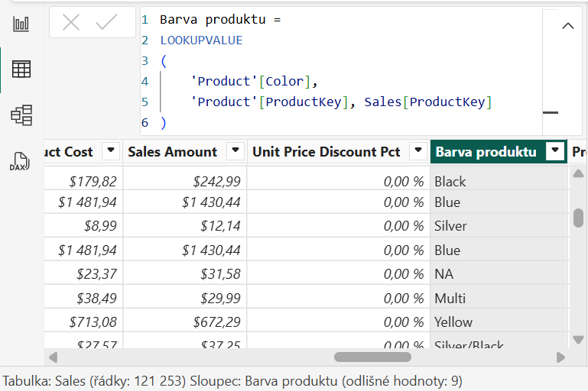Click the horizontal scrollbar right arrow
Image resolution: width=588 pixels, height=391 pixels.
[x=560, y=357]
